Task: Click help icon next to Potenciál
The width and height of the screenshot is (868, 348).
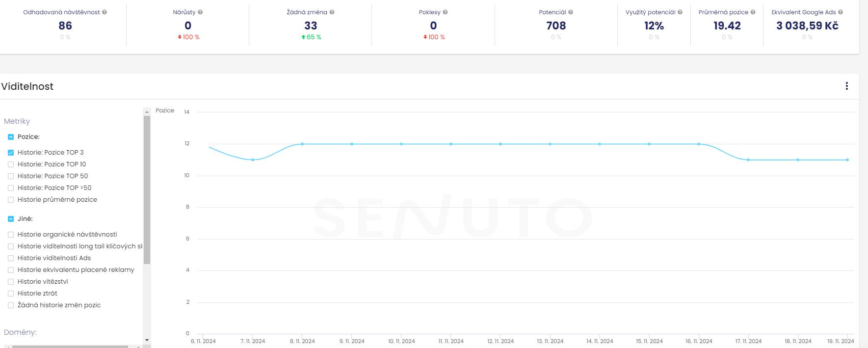Action: 571,12
